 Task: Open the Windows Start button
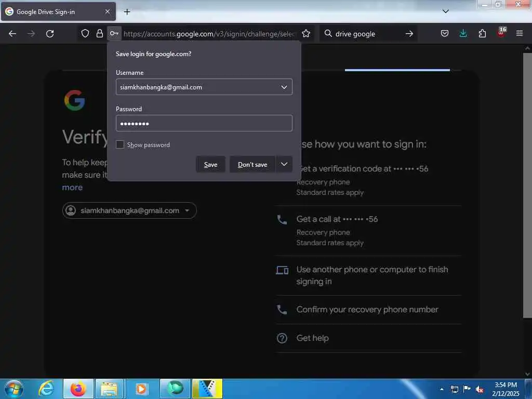pyautogui.click(x=14, y=389)
